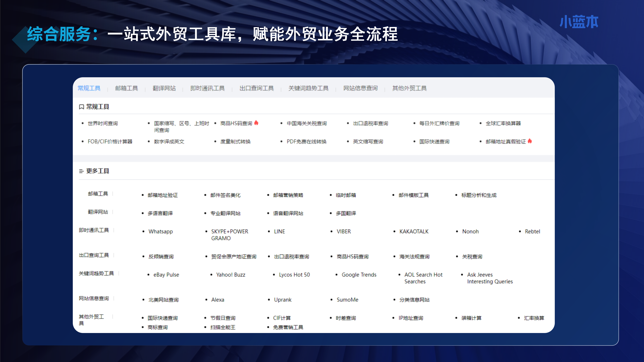Click the 小蓝本 logo

click(579, 22)
